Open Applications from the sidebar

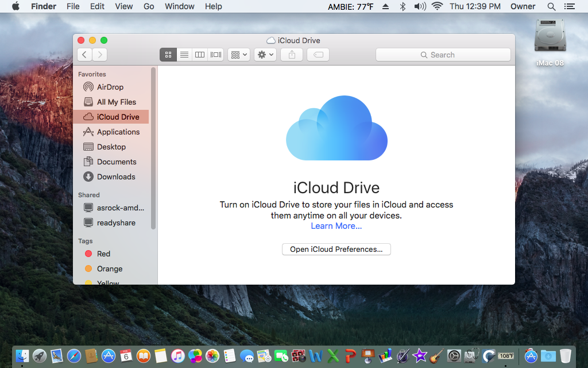[111, 132]
